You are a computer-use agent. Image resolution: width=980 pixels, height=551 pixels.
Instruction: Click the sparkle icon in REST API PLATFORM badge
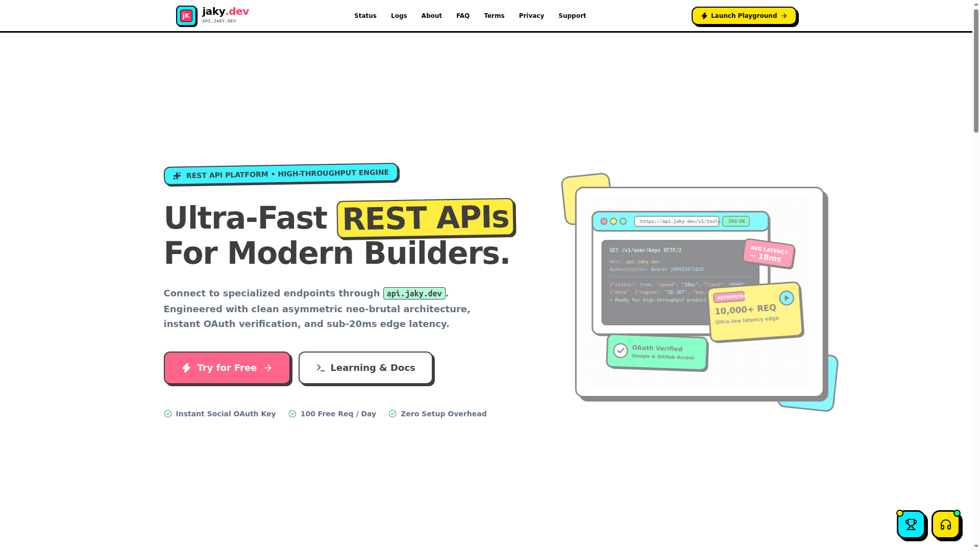point(177,176)
